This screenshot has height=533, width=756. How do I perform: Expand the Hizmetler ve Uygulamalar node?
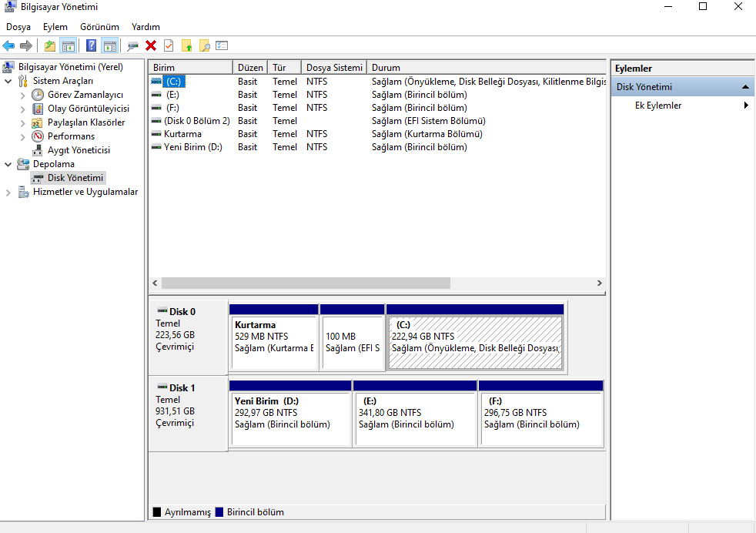pos(8,193)
